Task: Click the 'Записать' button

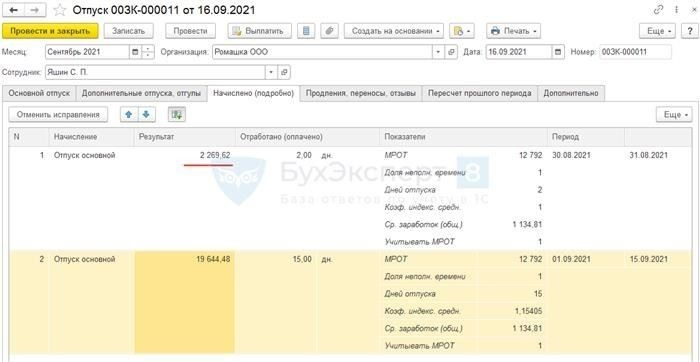Action: coord(129,31)
